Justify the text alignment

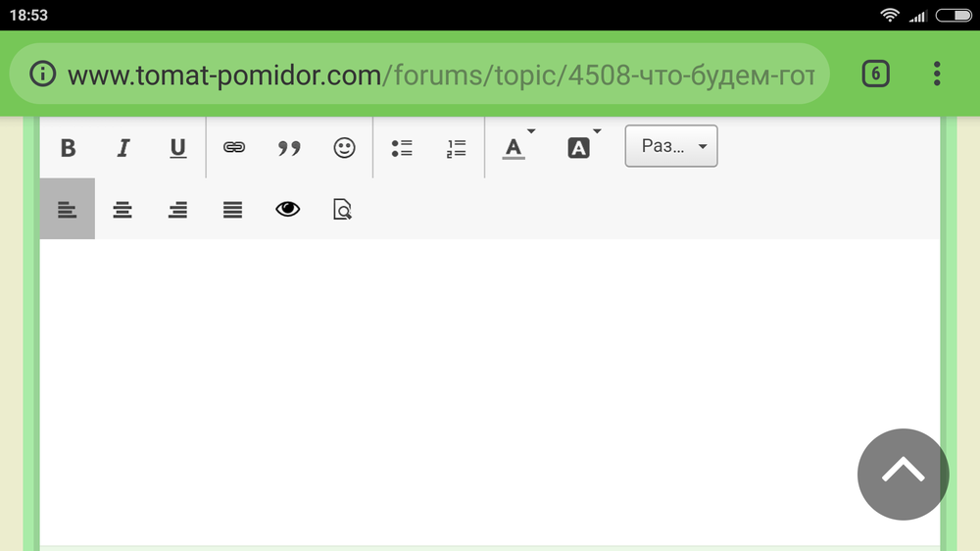(x=232, y=209)
